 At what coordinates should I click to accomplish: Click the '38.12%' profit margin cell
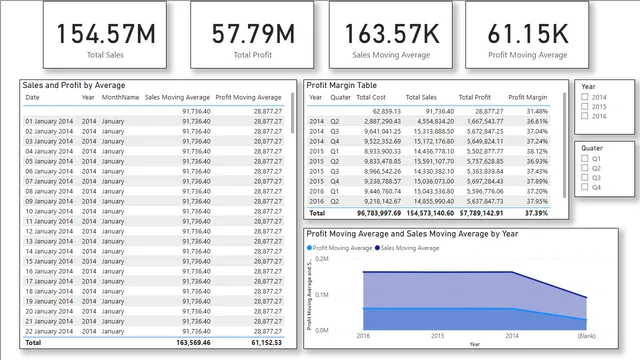point(537,151)
